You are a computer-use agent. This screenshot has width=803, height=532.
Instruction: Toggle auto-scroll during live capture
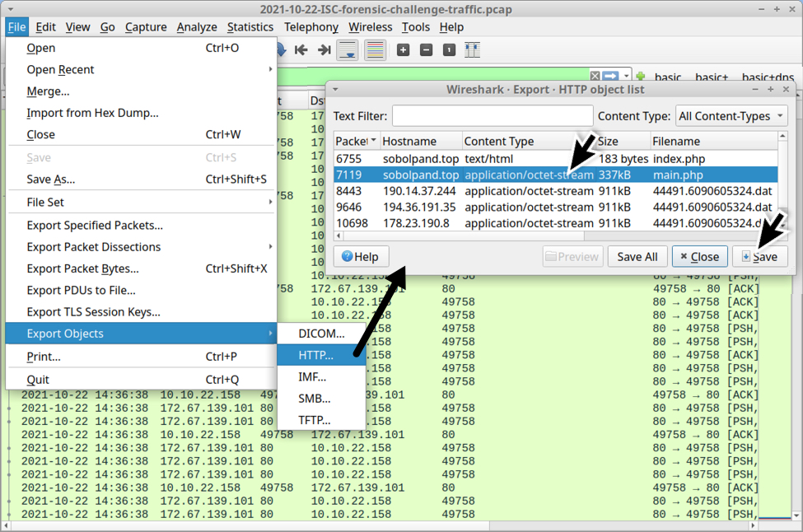pos(348,50)
